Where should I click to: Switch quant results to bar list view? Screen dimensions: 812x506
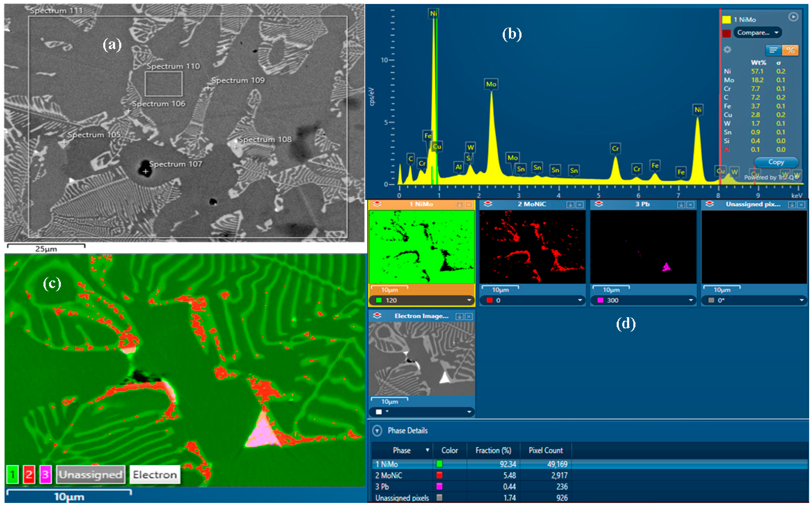click(x=774, y=50)
